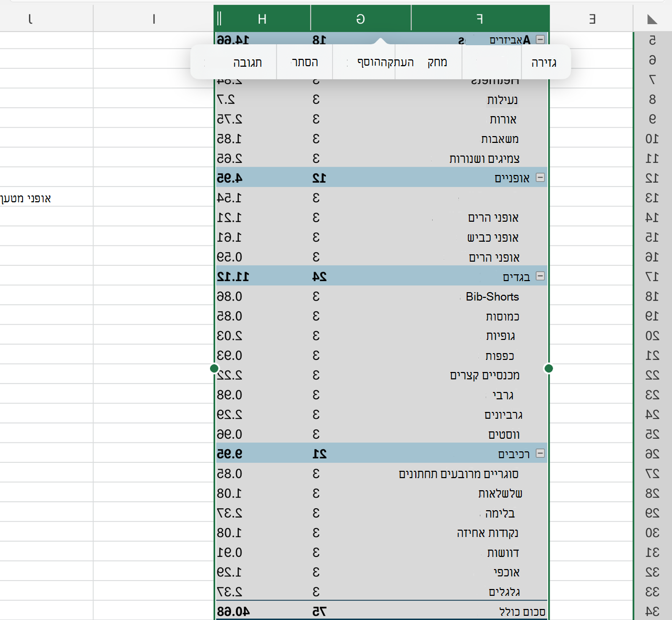Click the אוכפי cell
Image resolution: width=672 pixels, height=620 pixels.
pos(507,572)
